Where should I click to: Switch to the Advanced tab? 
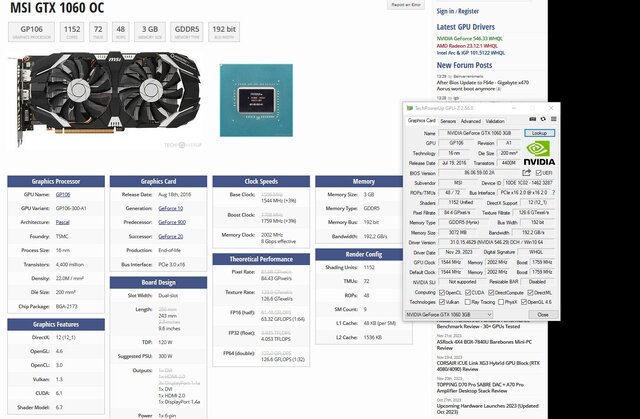point(470,120)
